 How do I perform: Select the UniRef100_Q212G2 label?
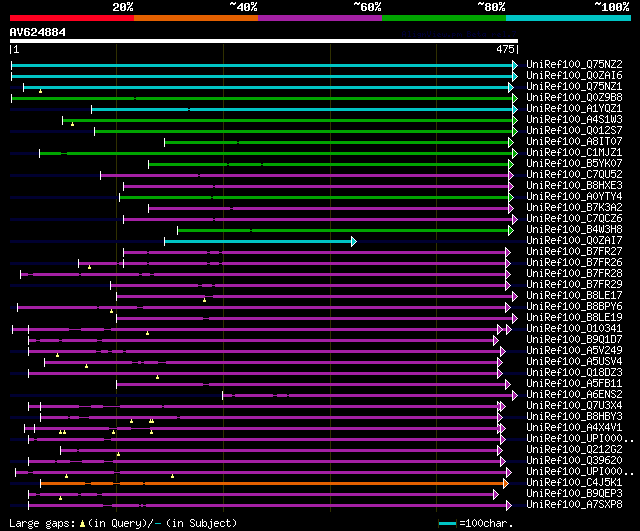coord(574,450)
